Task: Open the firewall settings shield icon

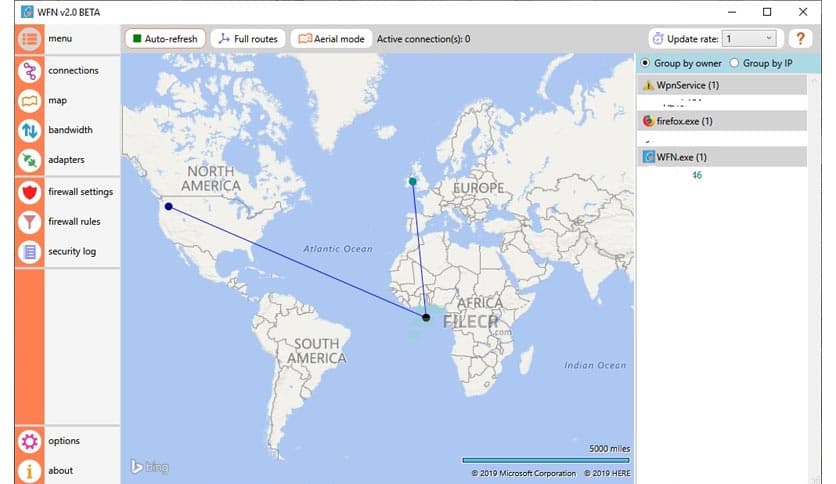Action: 29,192
